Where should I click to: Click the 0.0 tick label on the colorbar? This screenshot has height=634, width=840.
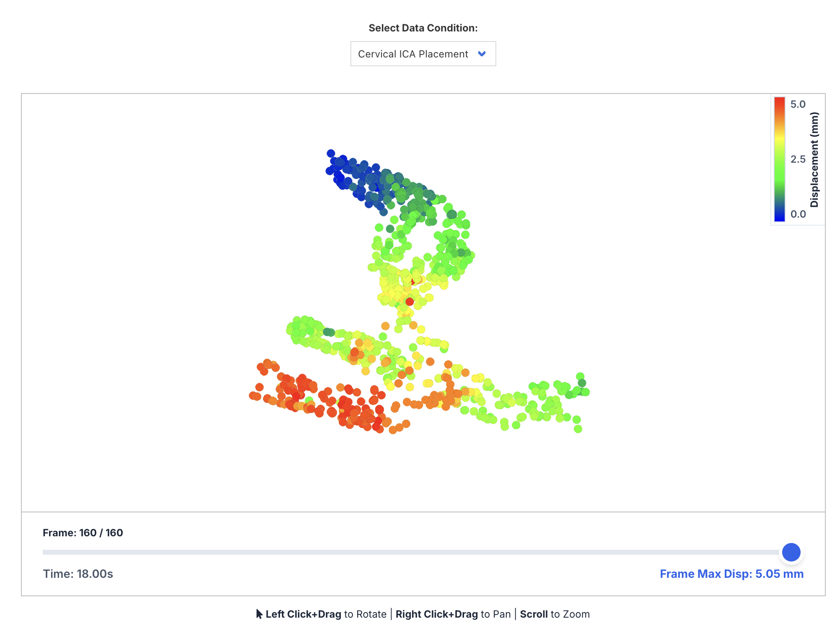798,214
